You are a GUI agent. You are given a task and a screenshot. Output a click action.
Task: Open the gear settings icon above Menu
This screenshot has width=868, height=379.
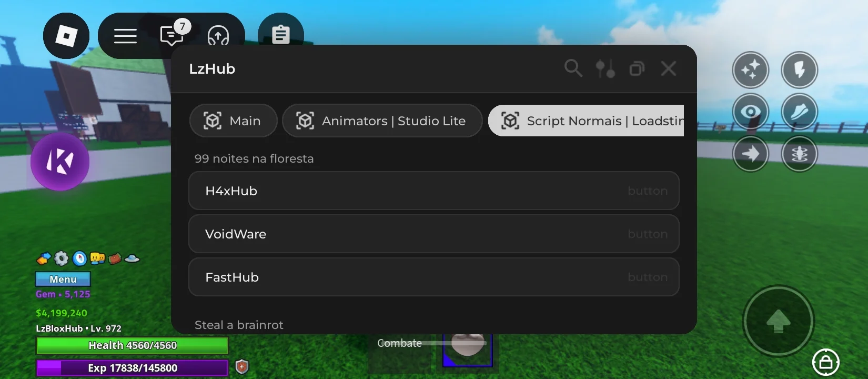(62, 258)
